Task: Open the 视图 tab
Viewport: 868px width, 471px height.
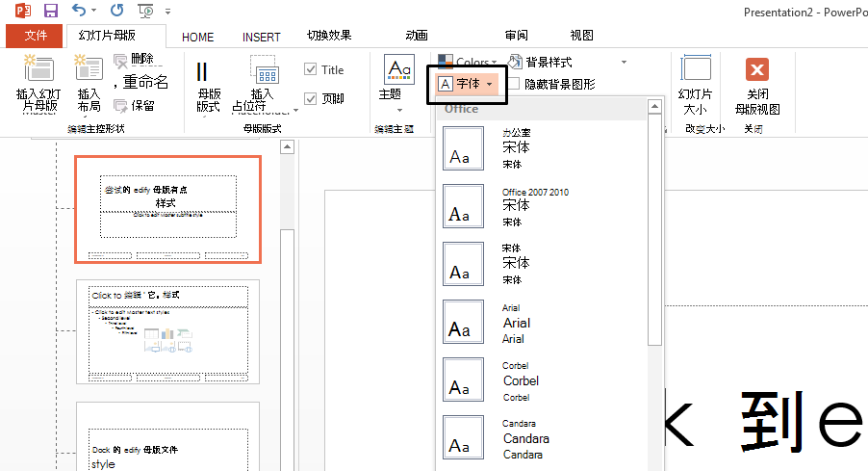Action: [x=582, y=36]
